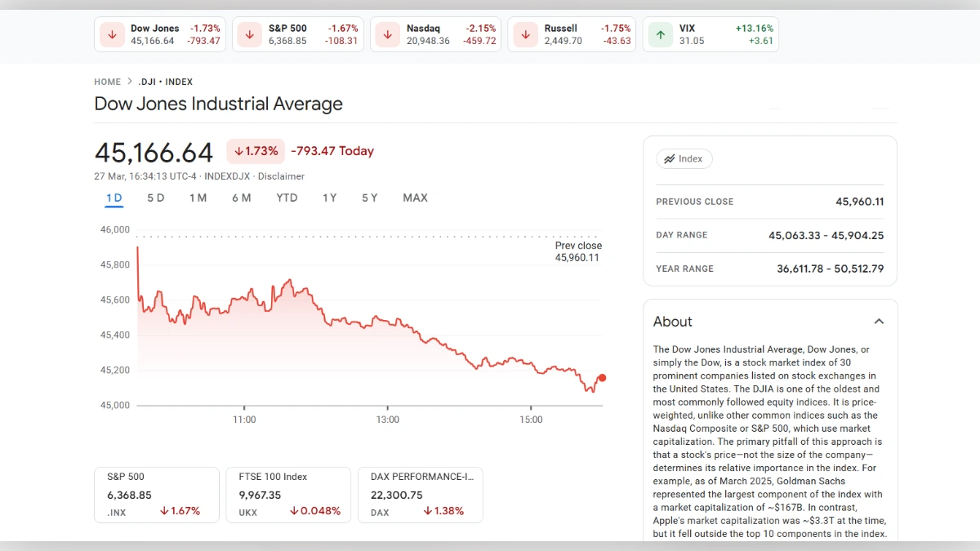Open the MAX chart view

[x=415, y=198]
